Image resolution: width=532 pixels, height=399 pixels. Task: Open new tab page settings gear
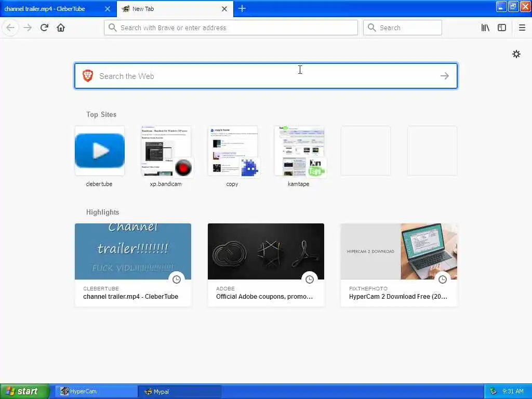tap(516, 54)
